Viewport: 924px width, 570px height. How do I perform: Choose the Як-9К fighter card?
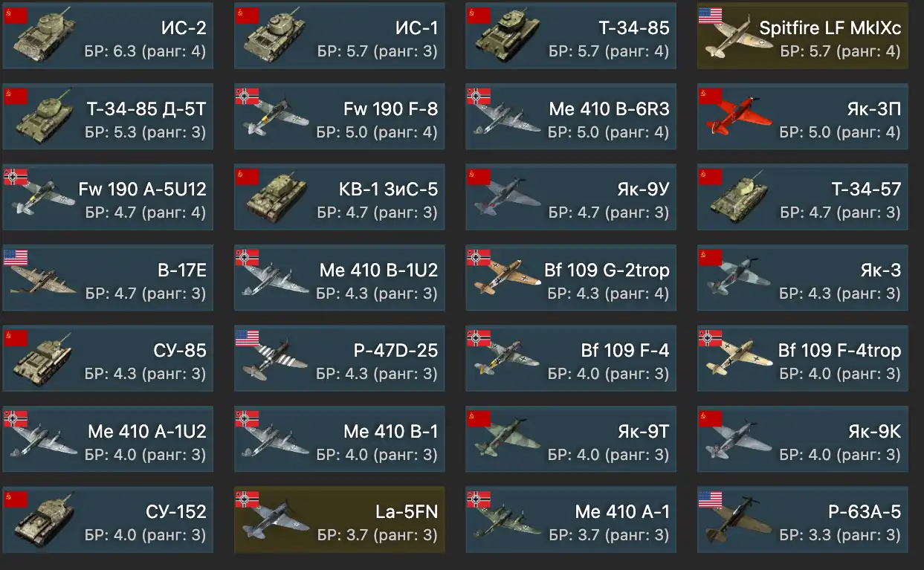[x=803, y=439]
